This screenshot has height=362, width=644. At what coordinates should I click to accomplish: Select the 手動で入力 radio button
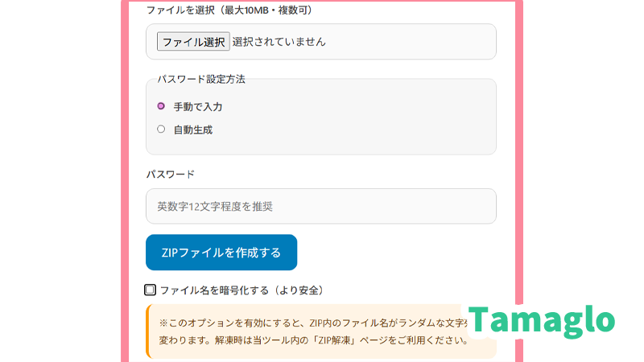point(161,106)
